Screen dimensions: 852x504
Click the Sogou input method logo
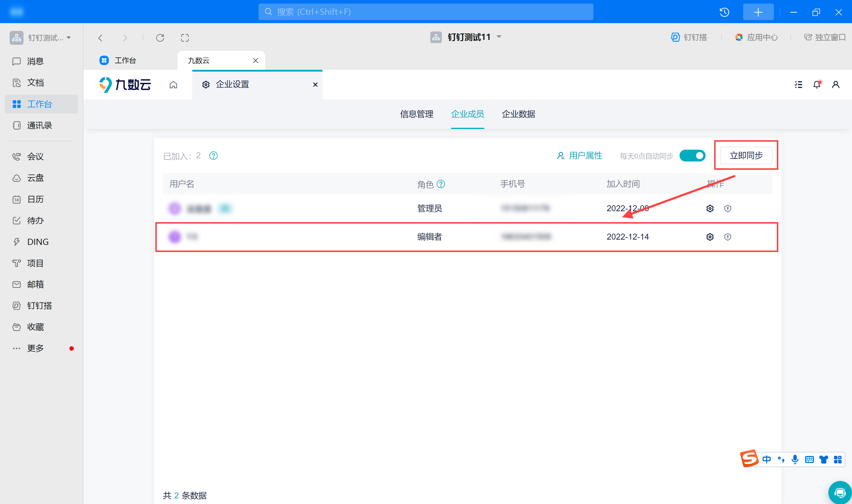point(749,458)
